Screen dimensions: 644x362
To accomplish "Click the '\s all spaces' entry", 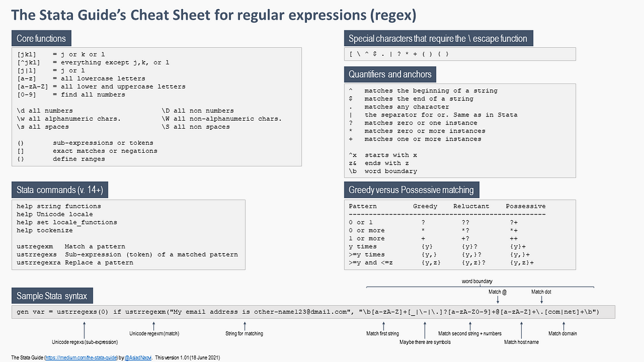I will pyautogui.click(x=43, y=127).
